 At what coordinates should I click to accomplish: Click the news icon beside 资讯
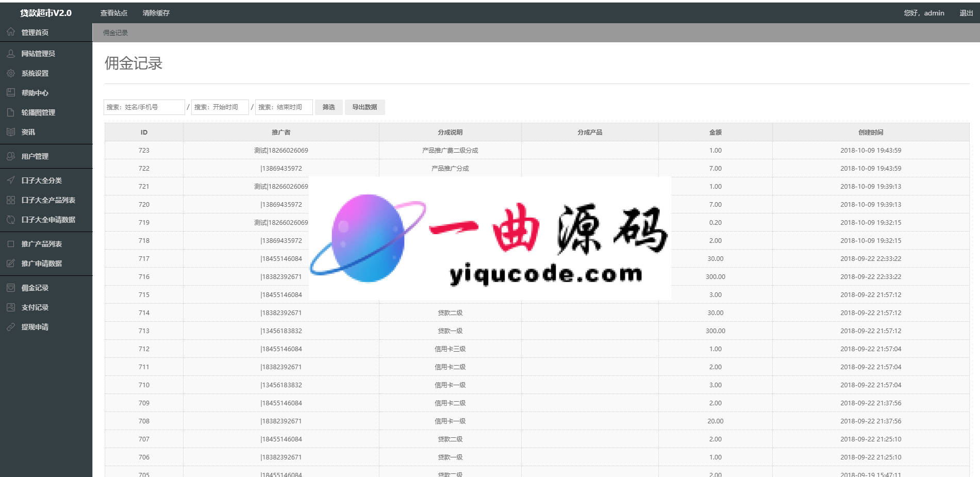coord(11,131)
